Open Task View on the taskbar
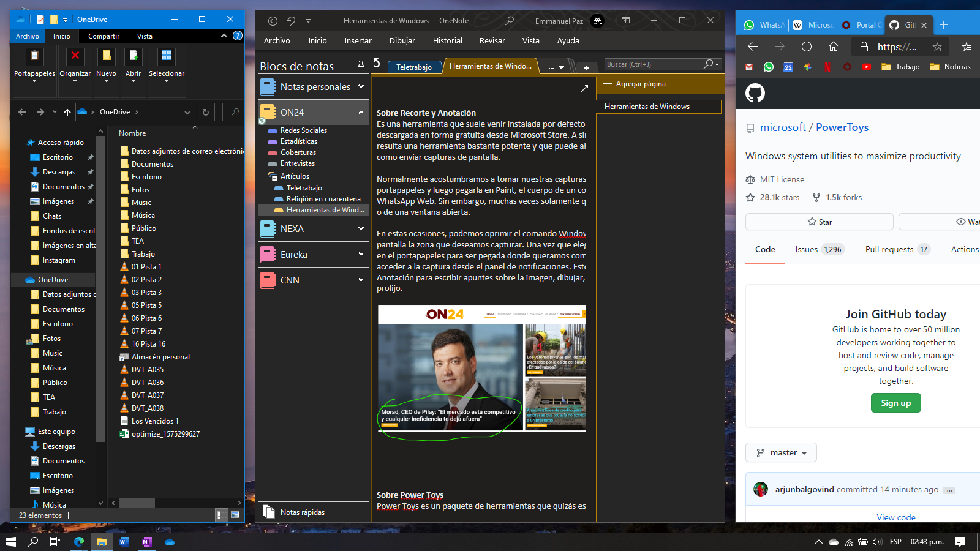 (55, 542)
